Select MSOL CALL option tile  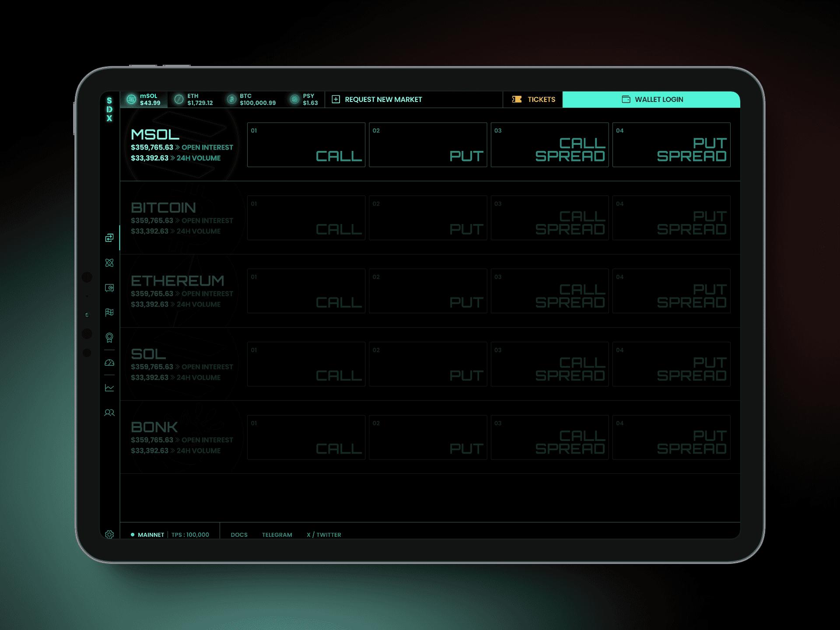pos(307,146)
